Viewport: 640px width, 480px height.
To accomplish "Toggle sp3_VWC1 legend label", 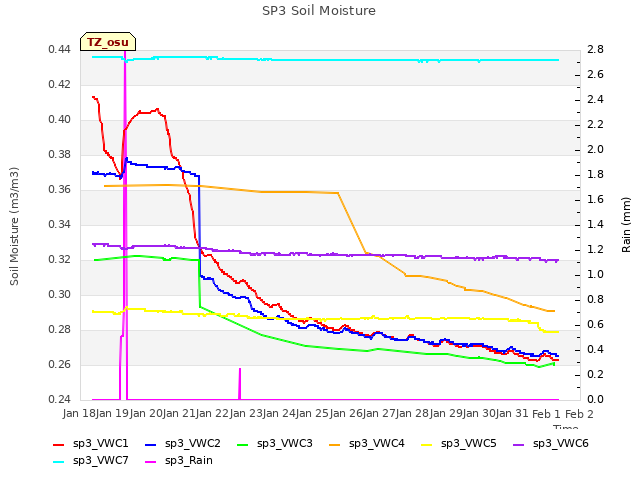I will tap(100, 443).
